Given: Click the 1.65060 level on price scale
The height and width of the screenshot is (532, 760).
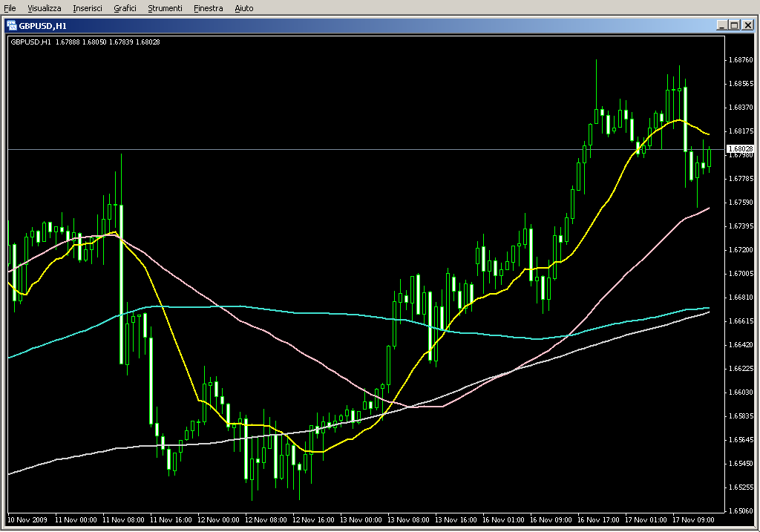Looking at the screenshot, I should point(739,511).
